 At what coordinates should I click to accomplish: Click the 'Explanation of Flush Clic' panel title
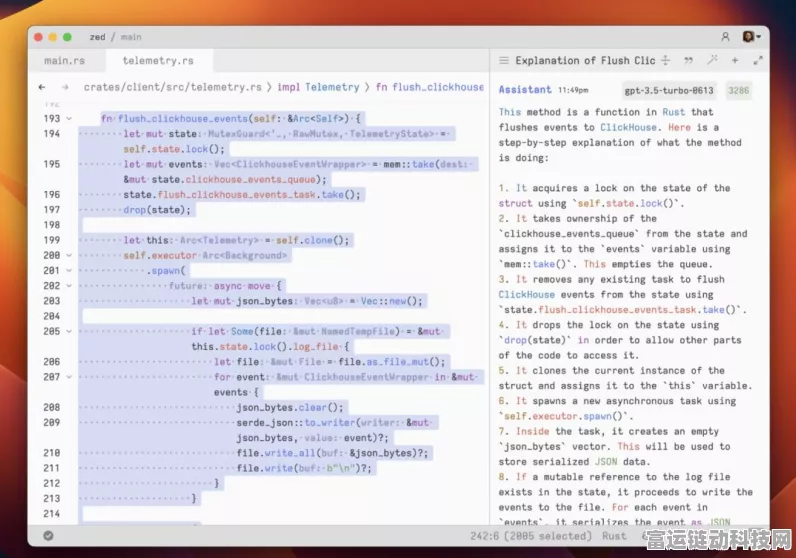point(585,60)
